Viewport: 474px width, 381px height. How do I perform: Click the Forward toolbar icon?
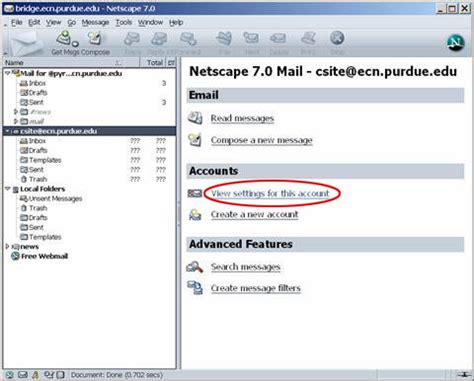pyautogui.click(x=188, y=39)
